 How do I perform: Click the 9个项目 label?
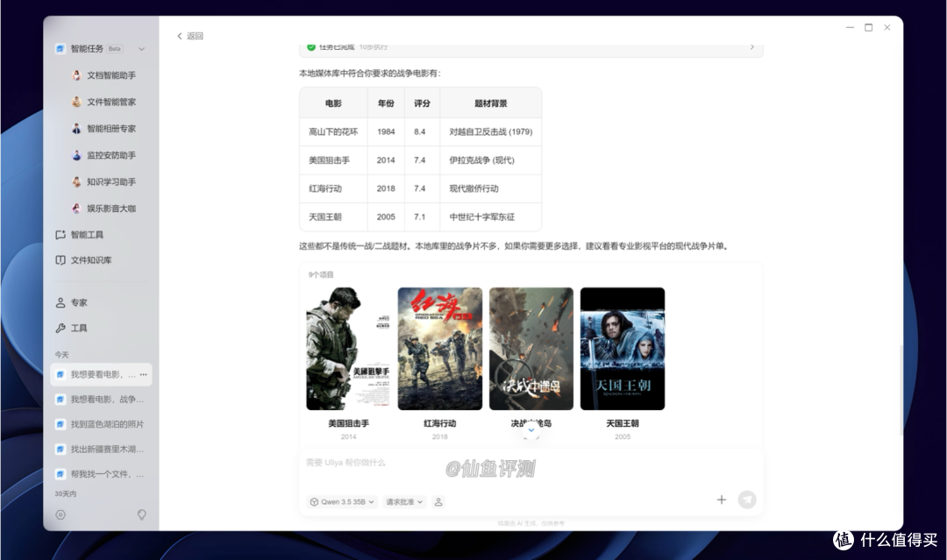(321, 274)
